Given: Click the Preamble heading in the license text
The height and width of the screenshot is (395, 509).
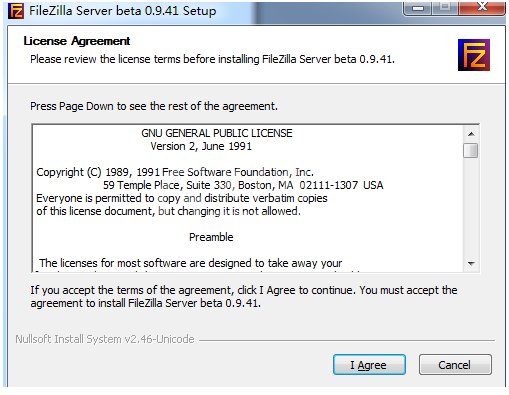Looking at the screenshot, I should tap(211, 237).
